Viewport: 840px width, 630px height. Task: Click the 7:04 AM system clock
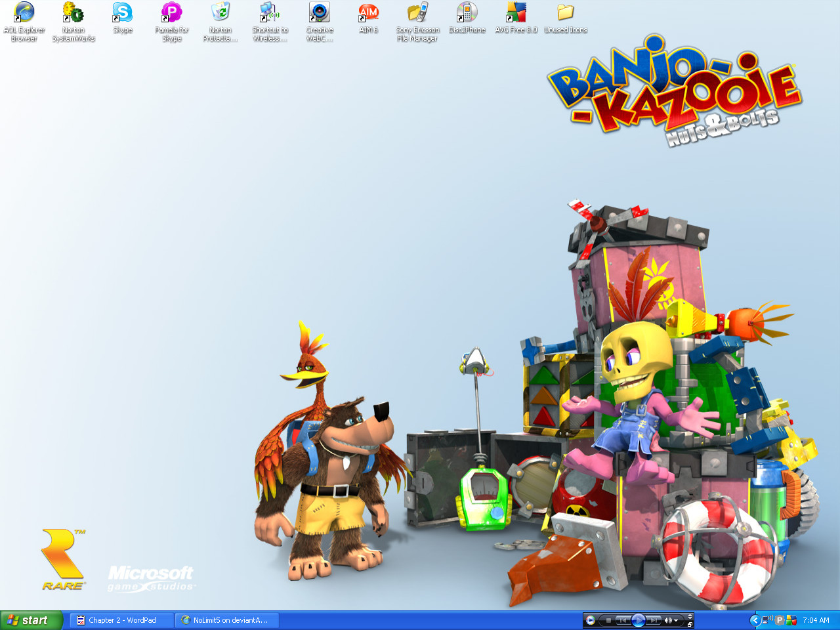(816, 620)
